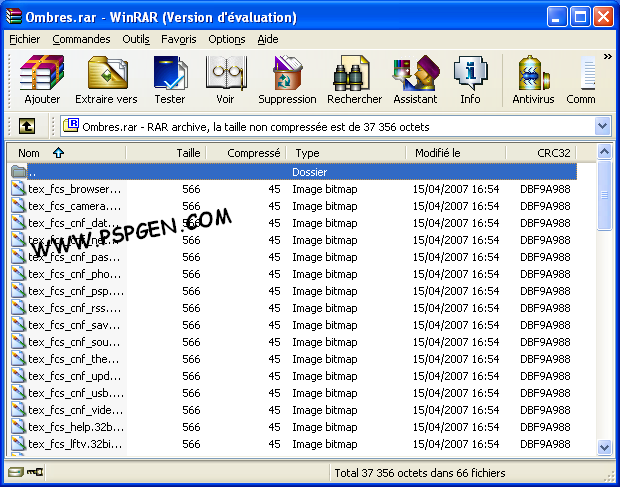The height and width of the screenshot is (487, 620).
Task: Select file tex_fcs_cnf_psp
Action: [x=293, y=291]
